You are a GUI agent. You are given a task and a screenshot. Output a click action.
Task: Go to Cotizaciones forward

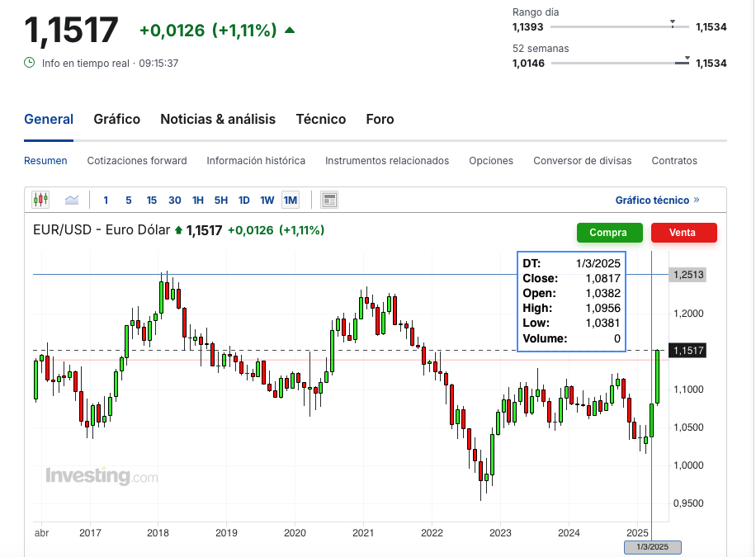tap(137, 161)
